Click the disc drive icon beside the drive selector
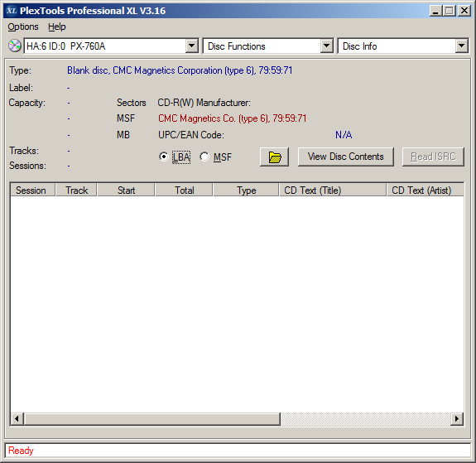 (x=15, y=46)
